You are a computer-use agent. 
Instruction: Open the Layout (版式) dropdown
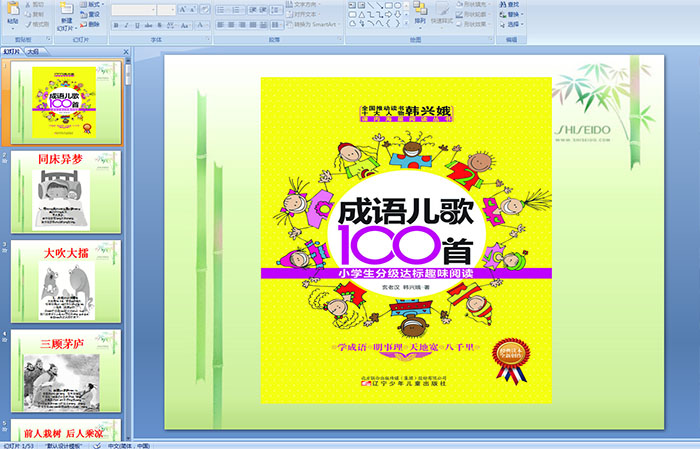pyautogui.click(x=92, y=4)
